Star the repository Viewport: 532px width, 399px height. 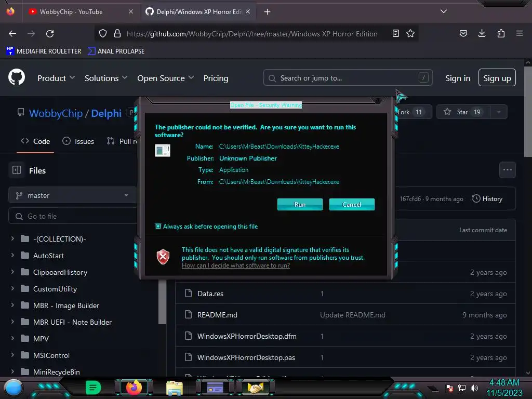464,112
